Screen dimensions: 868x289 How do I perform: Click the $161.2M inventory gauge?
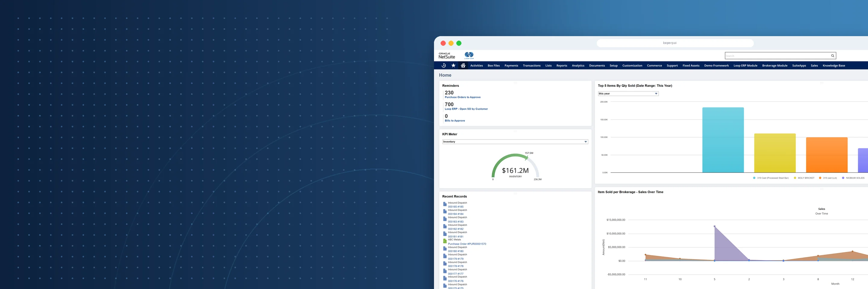point(515,166)
